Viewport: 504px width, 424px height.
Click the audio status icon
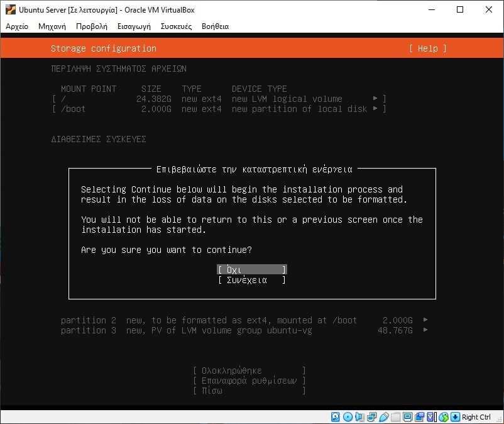(x=359, y=417)
